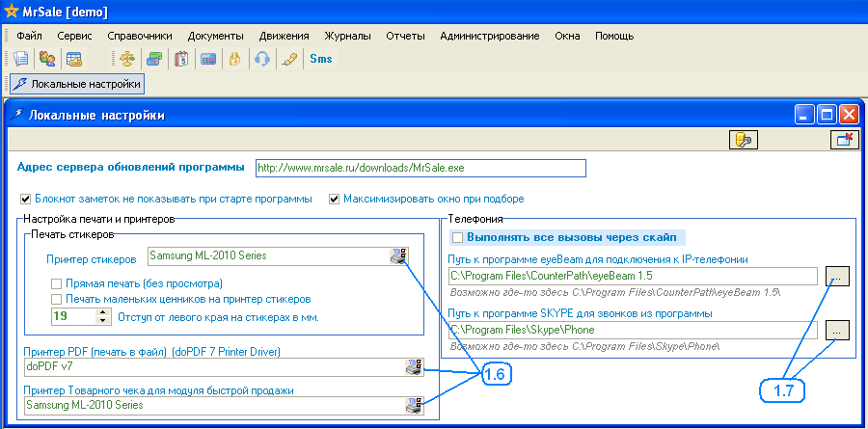Open the calendar toolbar icon

pos(181,59)
